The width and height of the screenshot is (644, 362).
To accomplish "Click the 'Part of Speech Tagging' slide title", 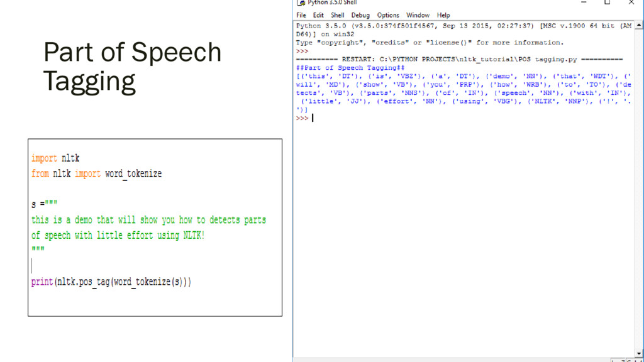I will tap(132, 67).
